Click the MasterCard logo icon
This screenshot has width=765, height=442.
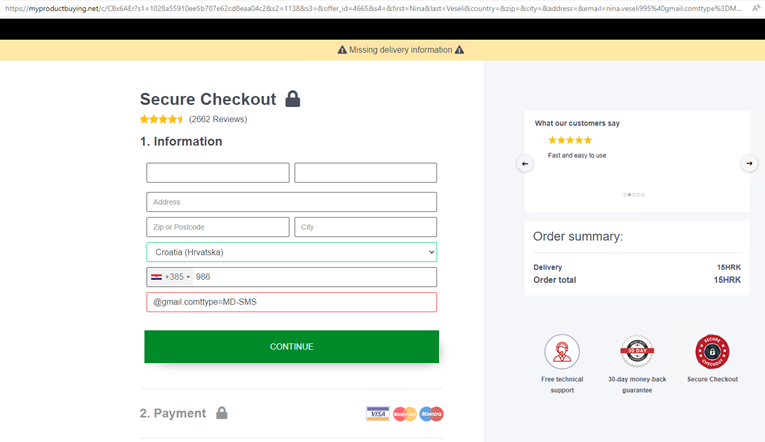coord(404,413)
